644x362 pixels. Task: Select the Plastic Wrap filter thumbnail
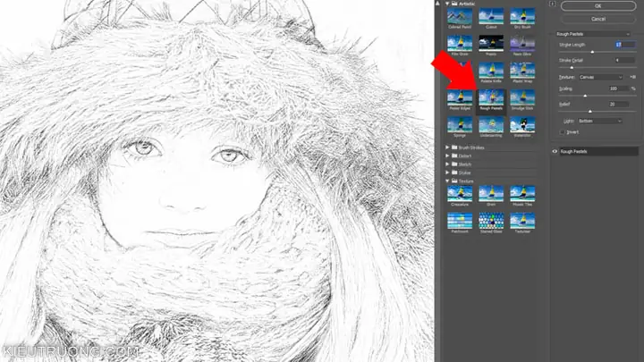tap(522, 71)
